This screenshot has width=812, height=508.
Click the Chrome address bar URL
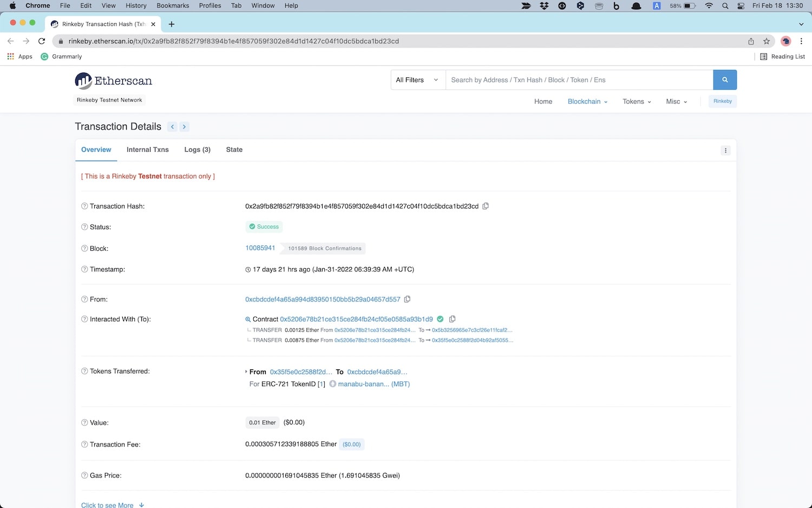pyautogui.click(x=233, y=41)
